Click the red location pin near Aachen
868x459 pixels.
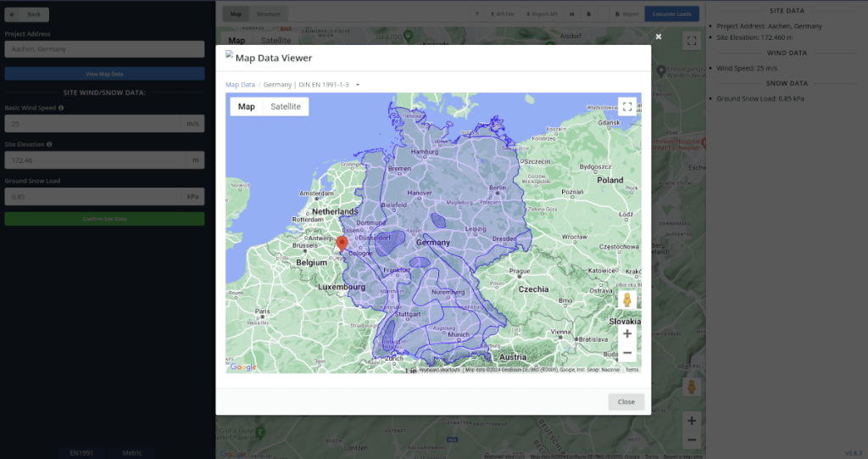(342, 244)
